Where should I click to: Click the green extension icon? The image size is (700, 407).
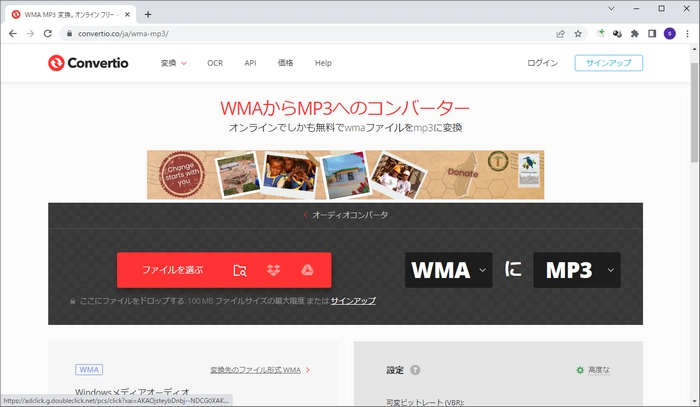[600, 33]
